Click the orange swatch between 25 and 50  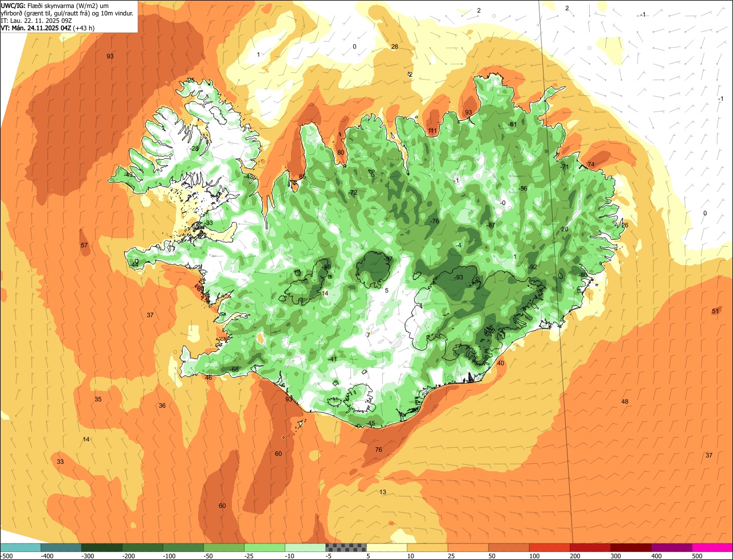[468, 548]
